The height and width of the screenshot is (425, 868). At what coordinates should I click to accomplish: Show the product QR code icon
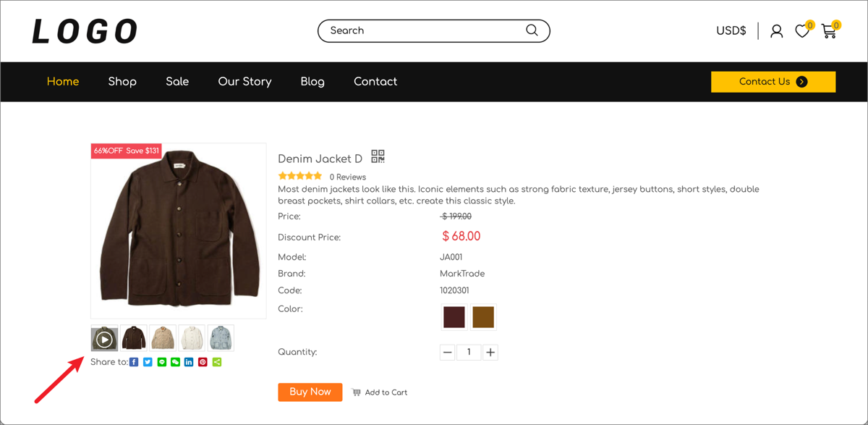(378, 156)
